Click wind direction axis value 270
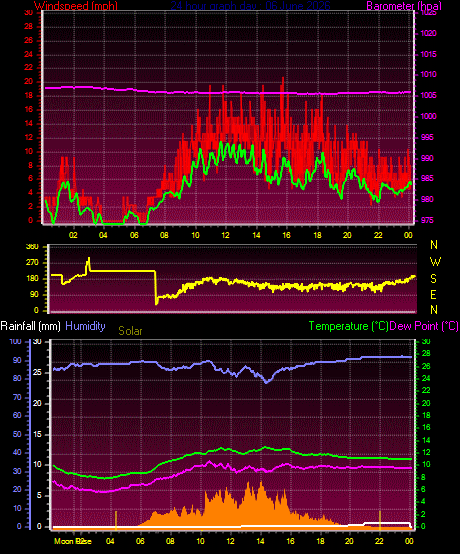Screen dimensions: 460x554 pos(32,263)
